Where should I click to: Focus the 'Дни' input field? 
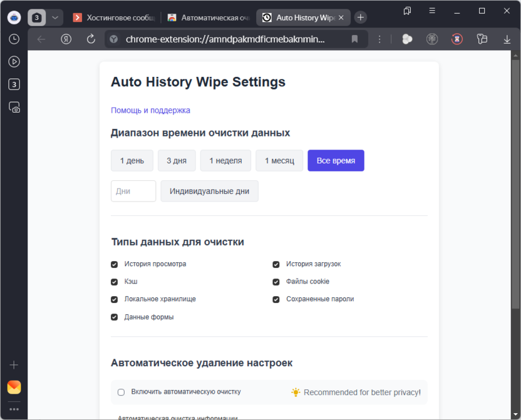(133, 192)
